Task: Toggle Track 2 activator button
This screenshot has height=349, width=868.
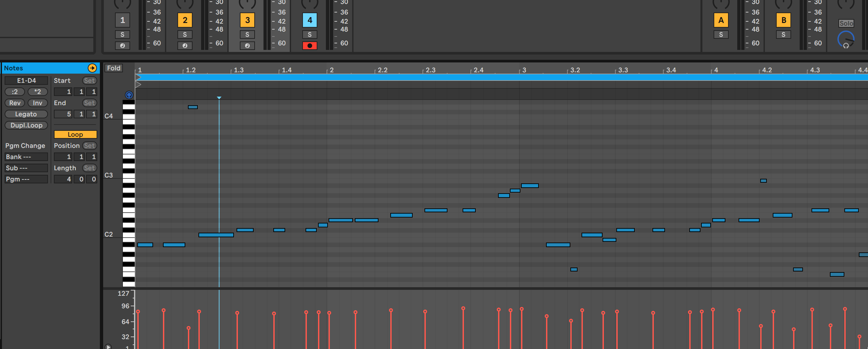Action: point(185,20)
